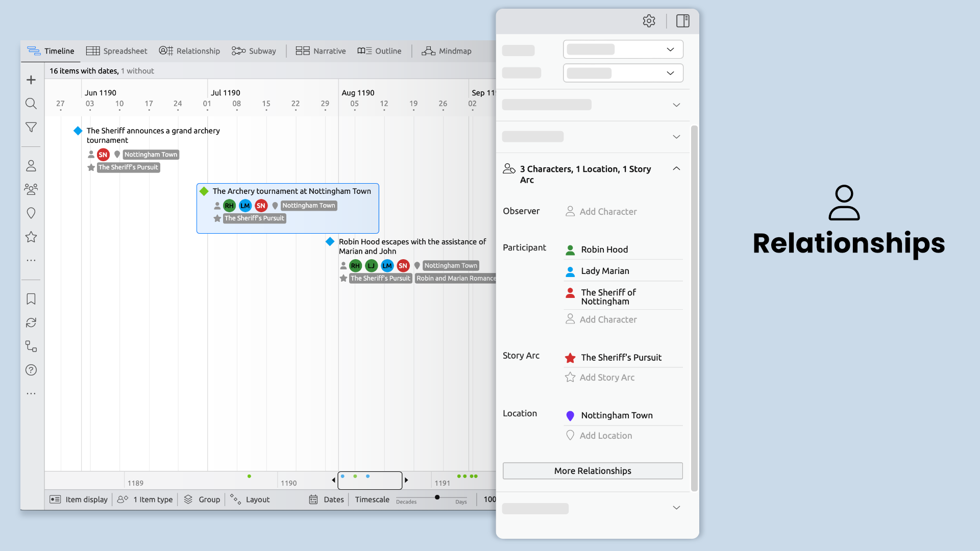Expand the bottom collapsed inspector section
The height and width of the screenshot is (551, 980).
coord(676,508)
